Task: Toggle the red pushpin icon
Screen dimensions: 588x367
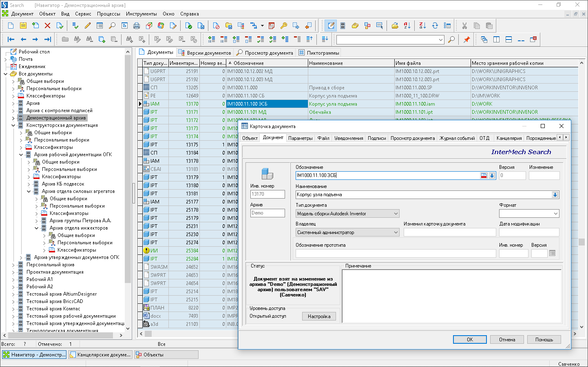Action: point(466,40)
